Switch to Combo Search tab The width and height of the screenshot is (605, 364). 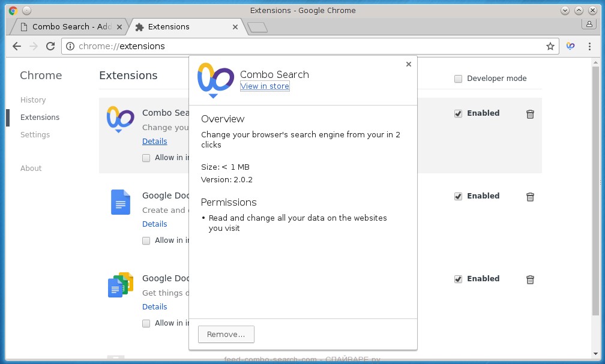(69, 26)
